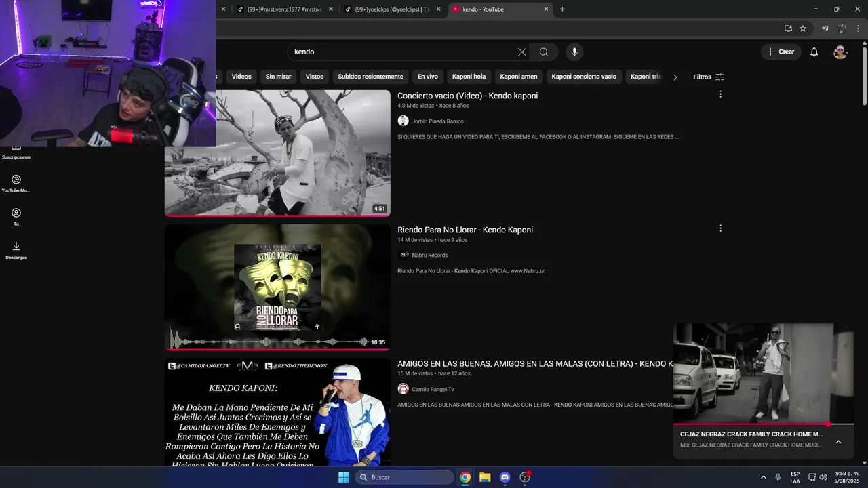Image resolution: width=868 pixels, height=488 pixels.
Task: Show more filter chips with right arrow
Action: (x=675, y=77)
